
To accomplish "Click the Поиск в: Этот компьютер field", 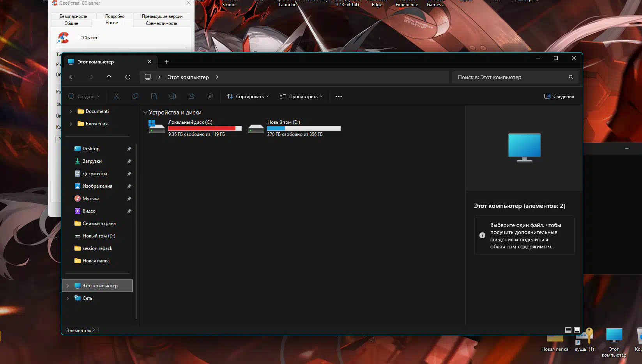I will [515, 77].
